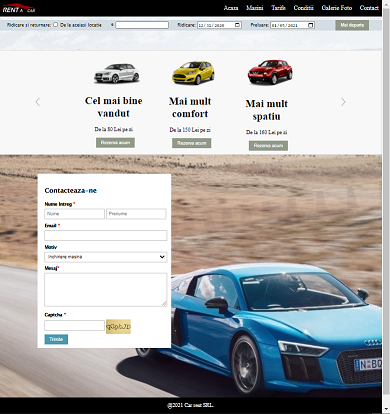Screen dimensions: 390x414
Task: Open calendar picker in Predare date field
Action: [x=310, y=25]
